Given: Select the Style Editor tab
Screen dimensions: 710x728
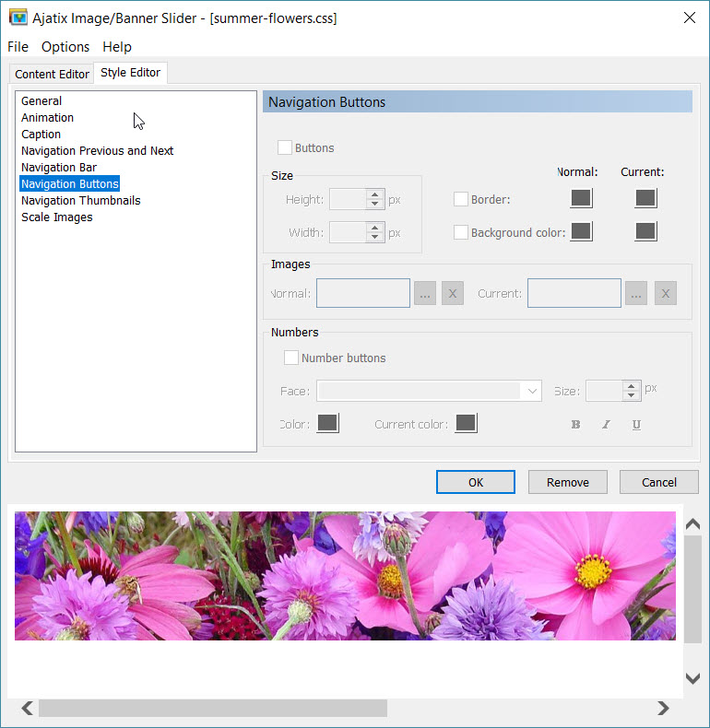Looking at the screenshot, I should point(130,73).
